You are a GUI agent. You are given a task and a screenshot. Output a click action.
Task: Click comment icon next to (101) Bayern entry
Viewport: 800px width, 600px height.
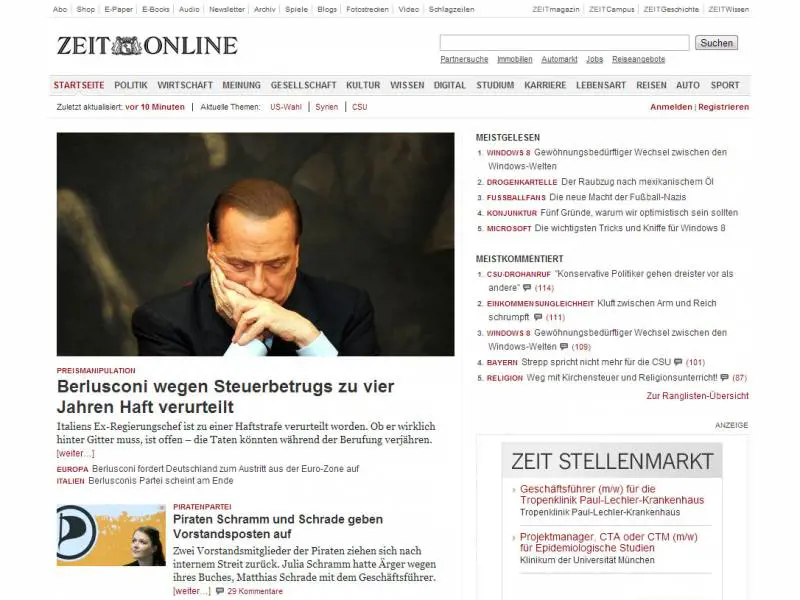(678, 362)
